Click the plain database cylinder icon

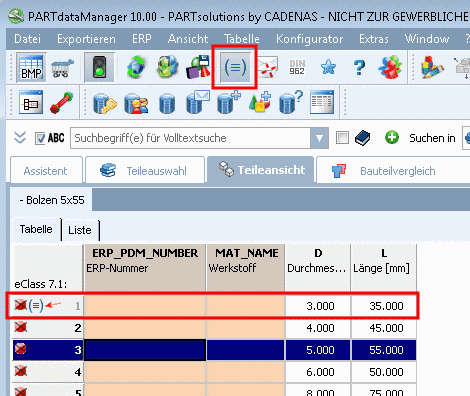point(167,104)
